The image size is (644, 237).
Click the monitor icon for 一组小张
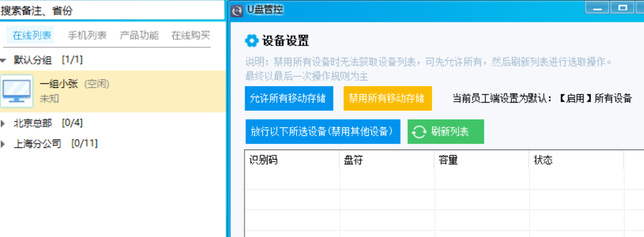coord(16,91)
